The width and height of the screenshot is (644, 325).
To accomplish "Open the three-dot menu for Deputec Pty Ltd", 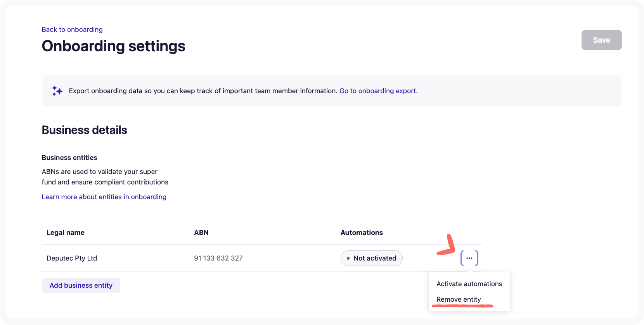I will coord(469,258).
